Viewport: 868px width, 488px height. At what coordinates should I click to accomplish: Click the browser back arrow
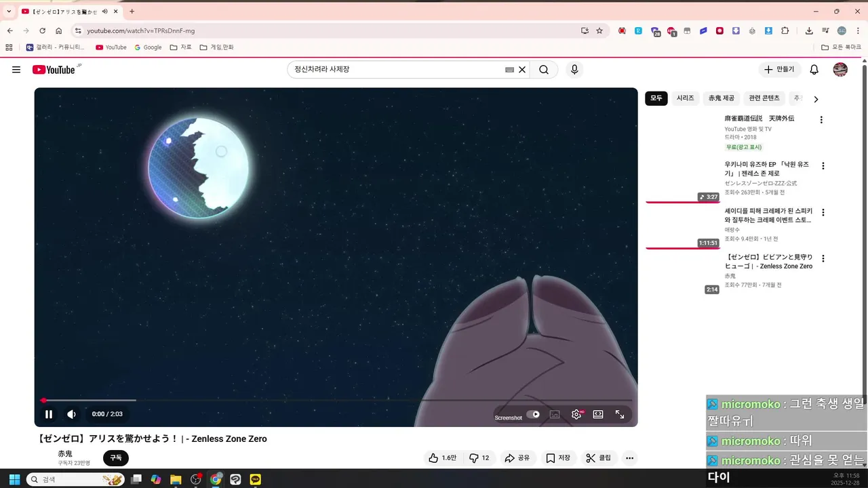9,30
